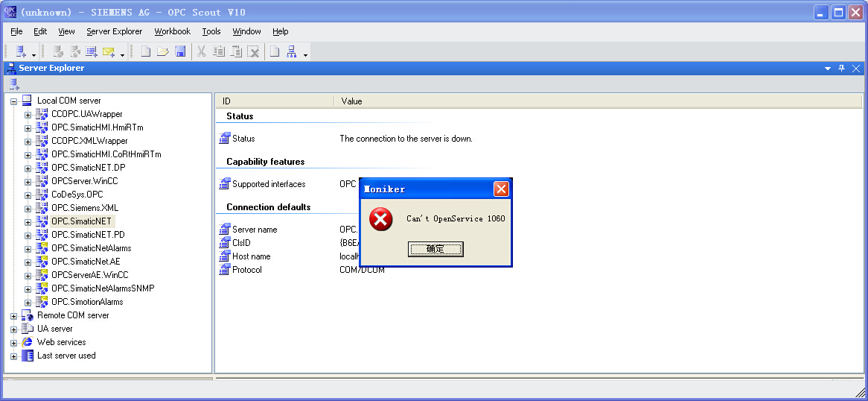This screenshot has height=401, width=868.
Task: Open dropdown arrow next to network toolbar icon
Action: pyautogui.click(x=305, y=55)
